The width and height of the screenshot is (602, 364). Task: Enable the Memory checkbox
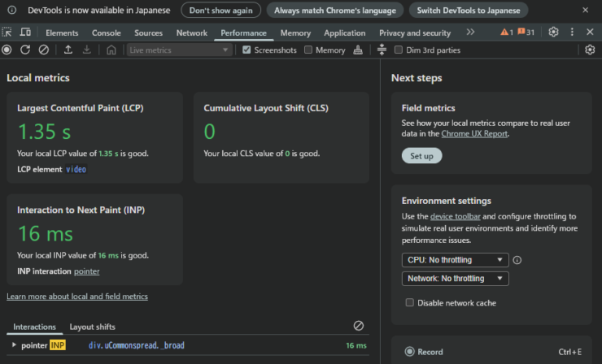[x=308, y=50]
